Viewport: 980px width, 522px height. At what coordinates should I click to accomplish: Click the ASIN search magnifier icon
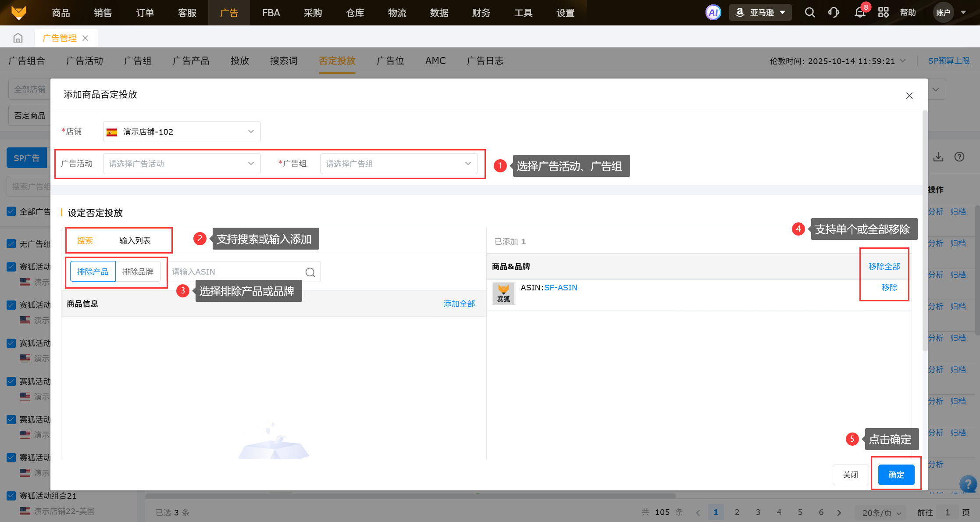pos(310,272)
